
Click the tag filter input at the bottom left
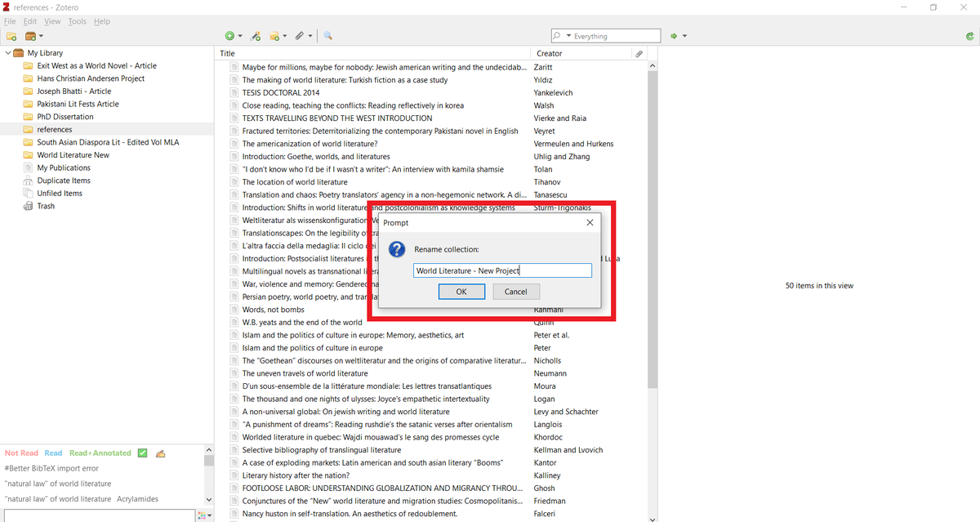coord(98,515)
